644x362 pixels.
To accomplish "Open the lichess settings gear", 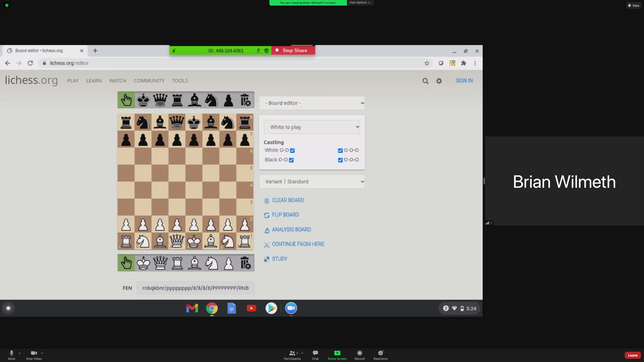I will [x=439, y=81].
